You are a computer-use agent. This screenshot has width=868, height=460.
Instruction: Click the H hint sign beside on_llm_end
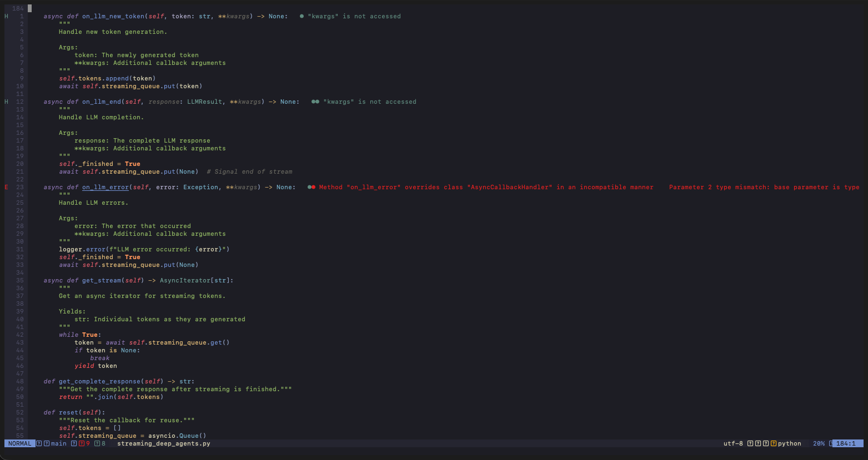tap(7, 102)
